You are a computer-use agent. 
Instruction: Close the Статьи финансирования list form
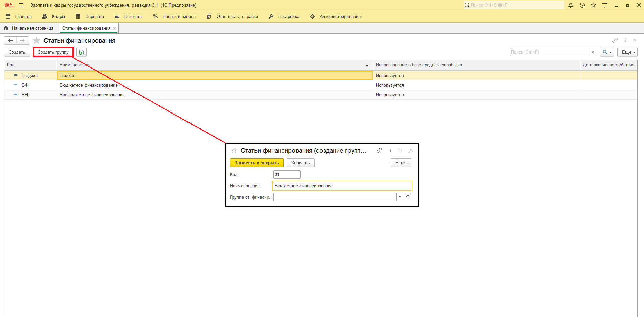tap(635, 40)
